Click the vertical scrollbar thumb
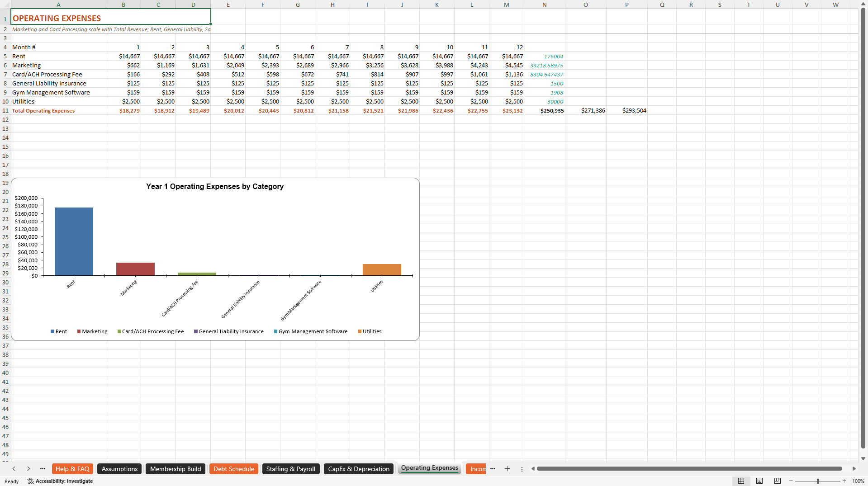Screen dimensions: 868x486 (863, 228)
